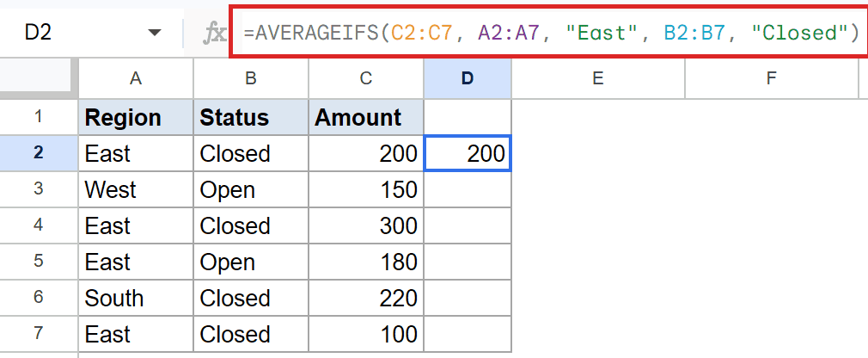
Task: Select row 5 header
Action: tap(38, 262)
